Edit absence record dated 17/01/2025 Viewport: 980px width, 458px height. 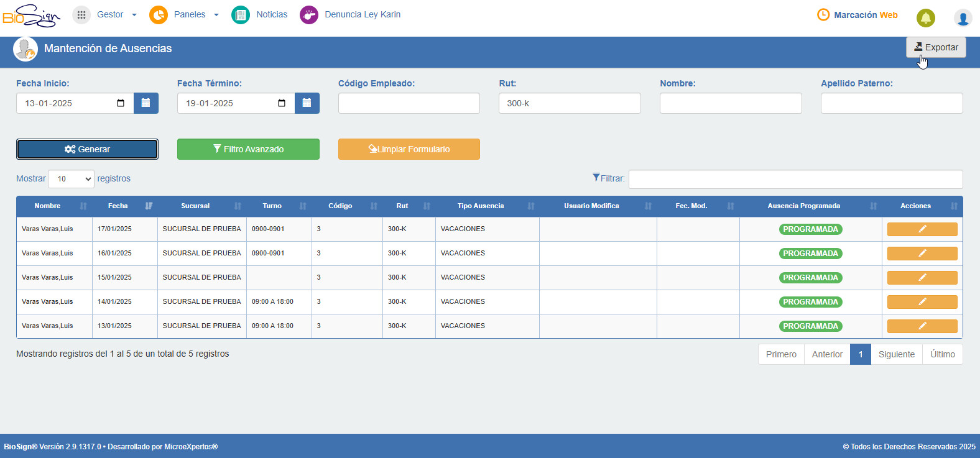922,229
